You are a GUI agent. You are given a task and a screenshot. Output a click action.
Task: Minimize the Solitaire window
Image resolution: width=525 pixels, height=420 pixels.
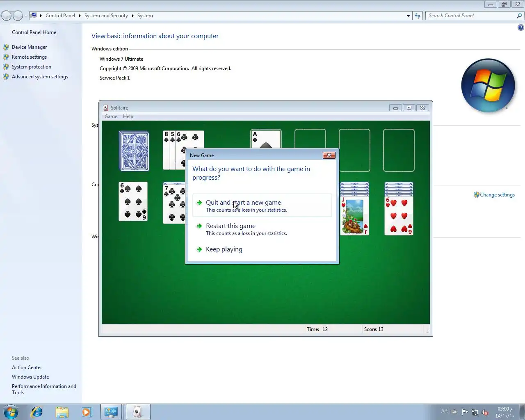[395, 108]
